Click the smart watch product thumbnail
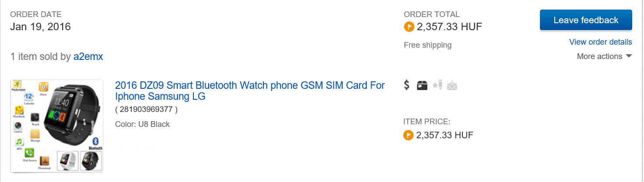This screenshot has width=644, height=182. pyautogui.click(x=57, y=126)
